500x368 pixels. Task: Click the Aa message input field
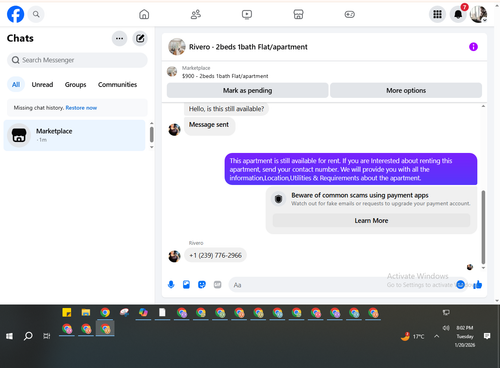pos(342,285)
